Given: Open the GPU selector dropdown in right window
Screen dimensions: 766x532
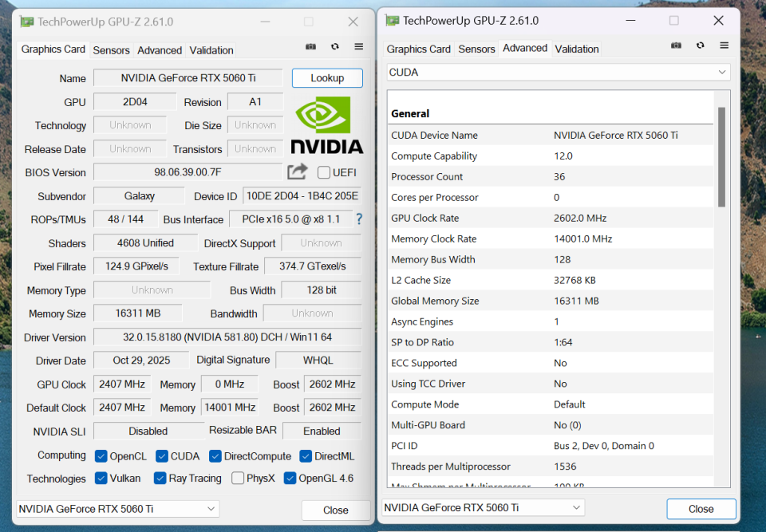Looking at the screenshot, I should (483, 507).
